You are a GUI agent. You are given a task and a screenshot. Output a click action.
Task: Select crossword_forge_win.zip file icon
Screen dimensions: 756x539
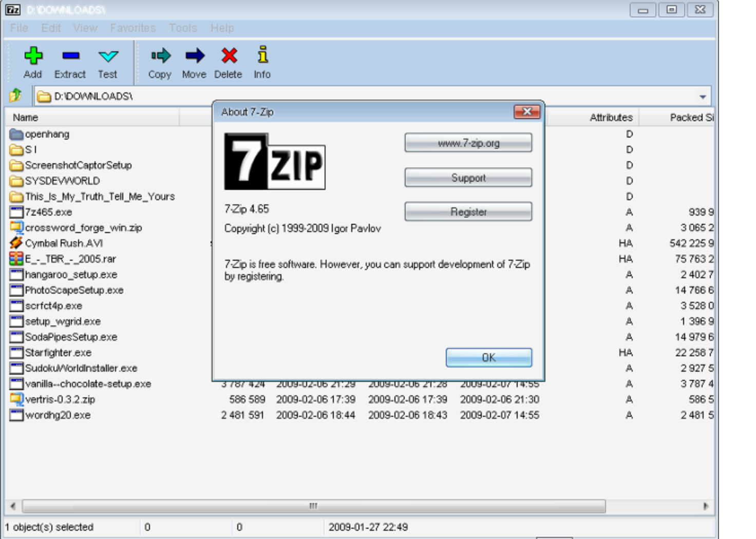tap(16, 227)
